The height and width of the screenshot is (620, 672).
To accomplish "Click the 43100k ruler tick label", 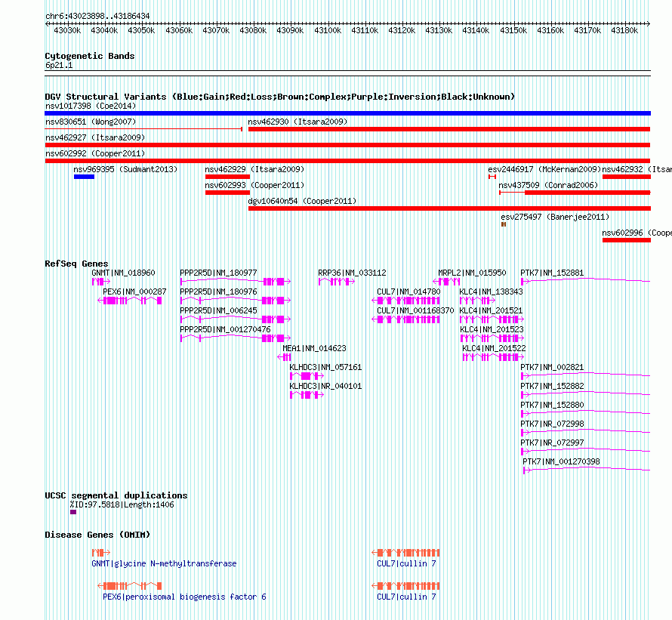I will coord(328,30).
